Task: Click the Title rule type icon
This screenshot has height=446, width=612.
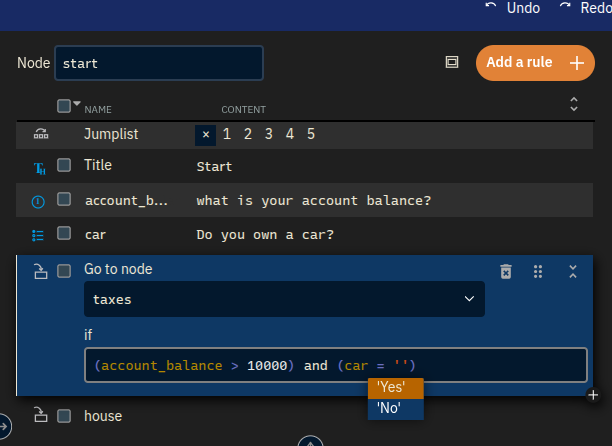Action: click(39, 168)
